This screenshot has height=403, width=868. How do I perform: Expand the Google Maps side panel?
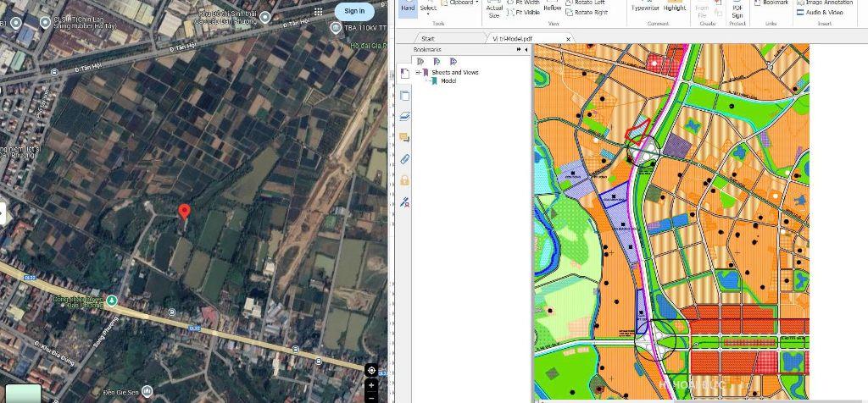pyautogui.click(x=3, y=213)
